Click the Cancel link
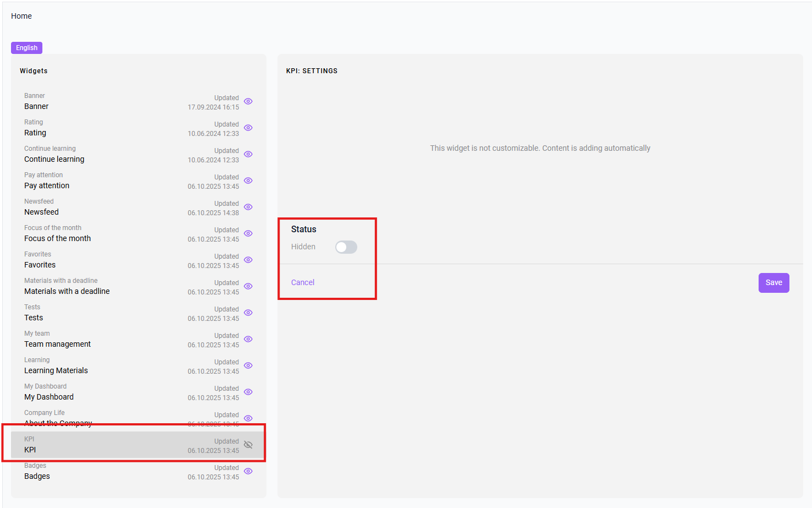Image resolution: width=812 pixels, height=508 pixels. [x=303, y=282]
